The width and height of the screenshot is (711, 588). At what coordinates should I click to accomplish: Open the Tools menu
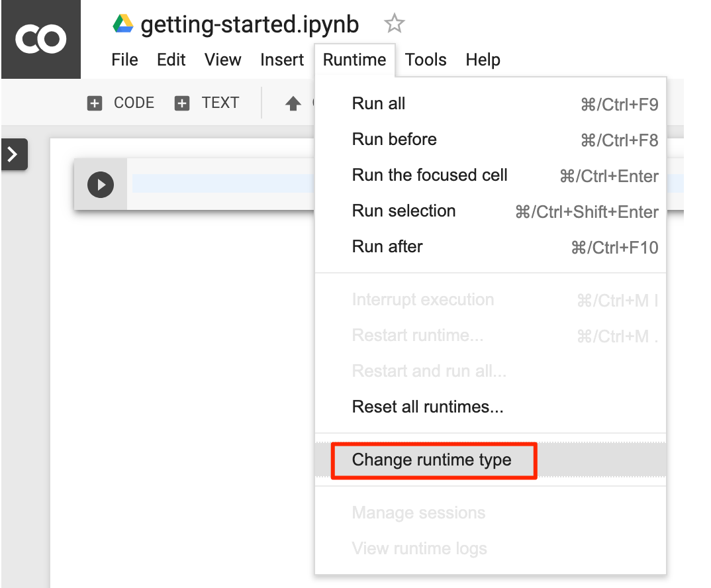426,60
